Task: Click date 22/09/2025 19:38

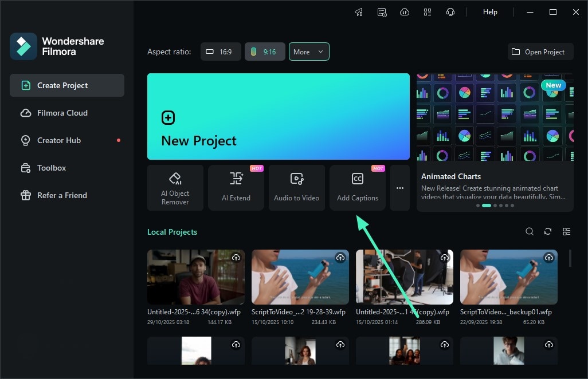Action: (x=481, y=322)
